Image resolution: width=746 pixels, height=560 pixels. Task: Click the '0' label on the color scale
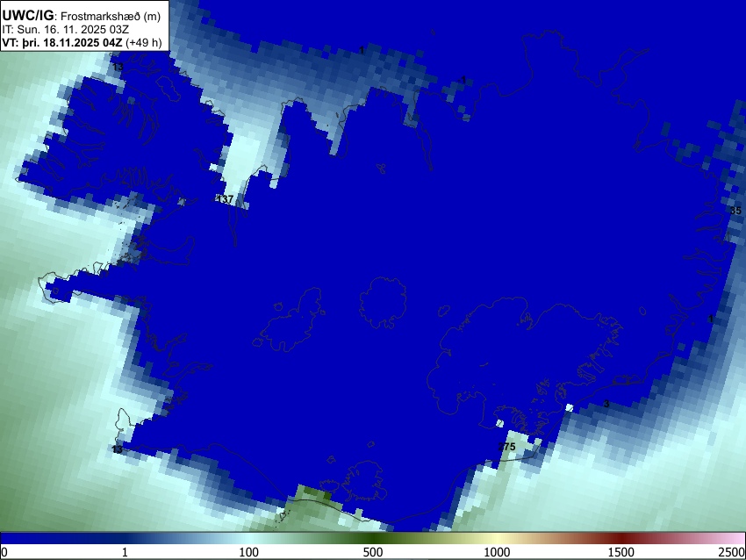click(4, 552)
